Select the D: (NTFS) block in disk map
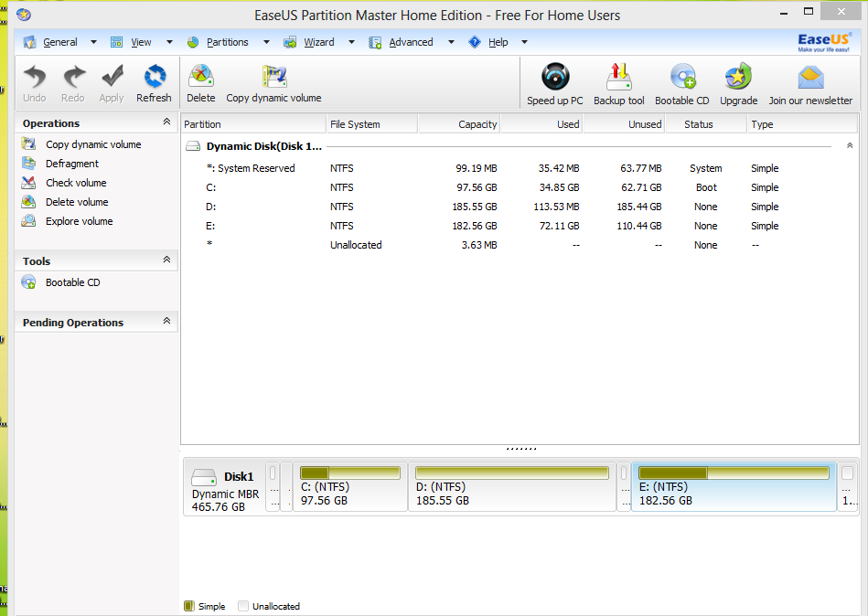The image size is (868, 616). tap(512, 487)
